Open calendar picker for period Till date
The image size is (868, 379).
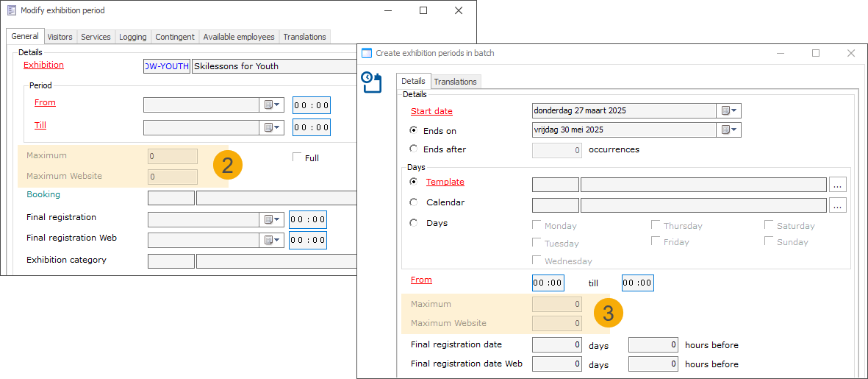click(x=272, y=127)
